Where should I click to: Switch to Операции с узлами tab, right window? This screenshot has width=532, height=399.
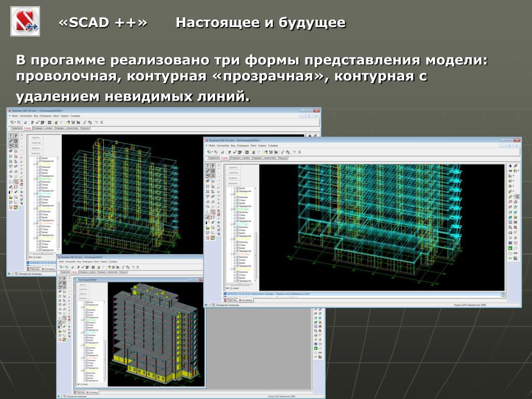point(240,158)
